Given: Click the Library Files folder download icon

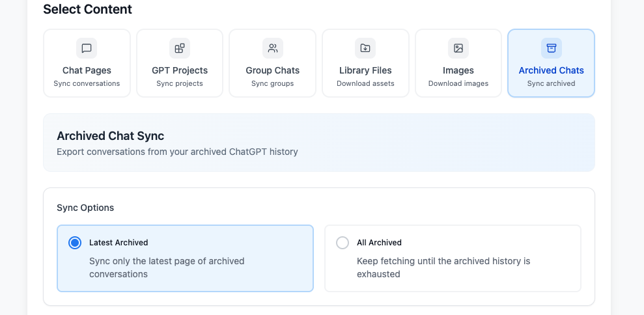Looking at the screenshot, I should pos(365,48).
